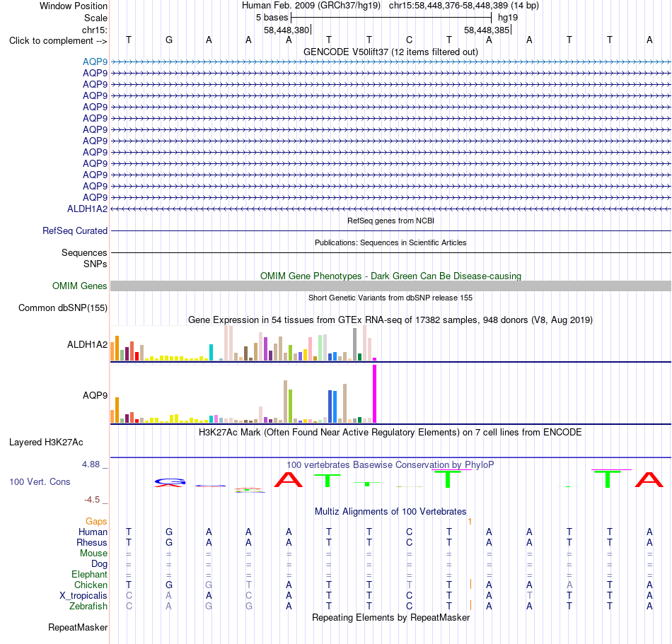Click the Window Position label
This screenshot has width=672, height=644.
point(74,6)
